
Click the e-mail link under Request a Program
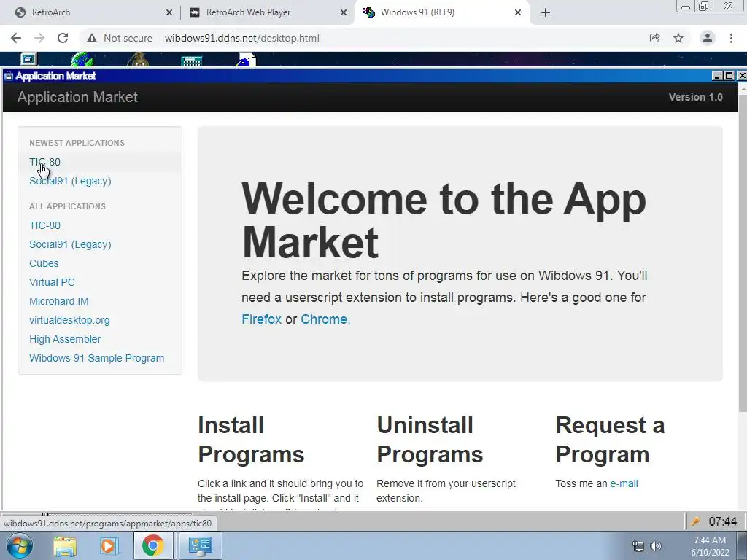pyautogui.click(x=624, y=484)
